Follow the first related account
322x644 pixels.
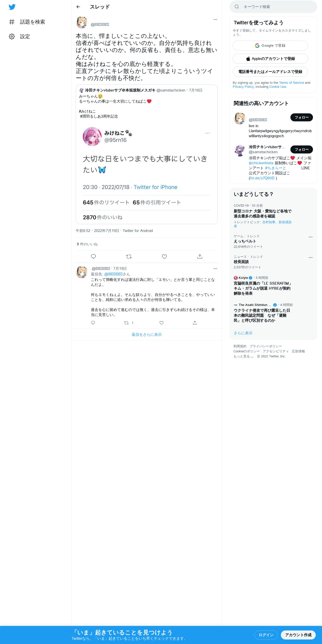tap(302, 117)
